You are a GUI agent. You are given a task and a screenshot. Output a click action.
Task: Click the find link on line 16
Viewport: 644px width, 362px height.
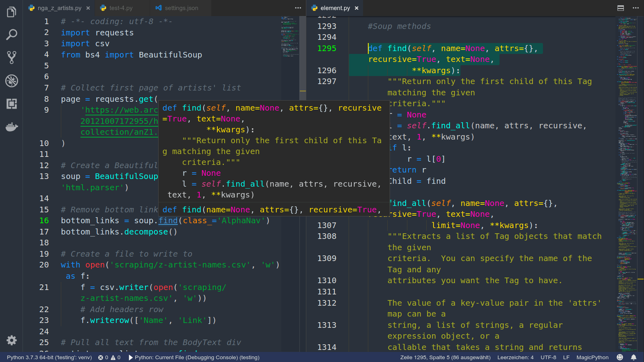click(x=168, y=220)
